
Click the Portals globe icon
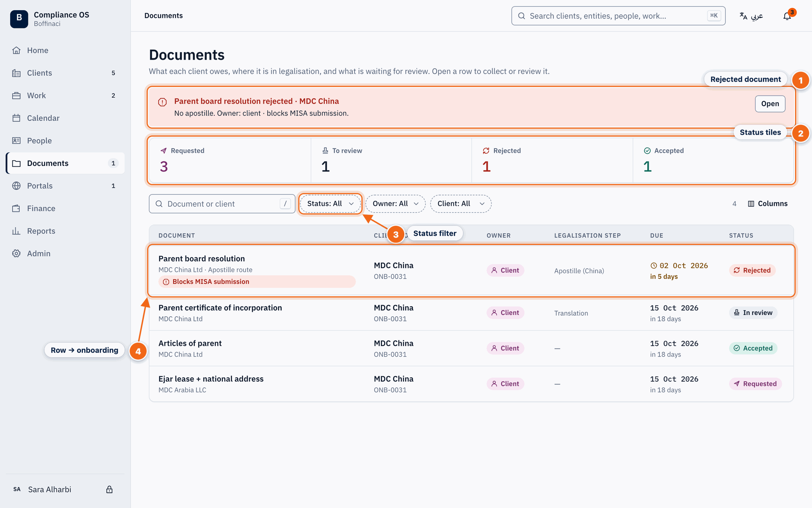16,186
